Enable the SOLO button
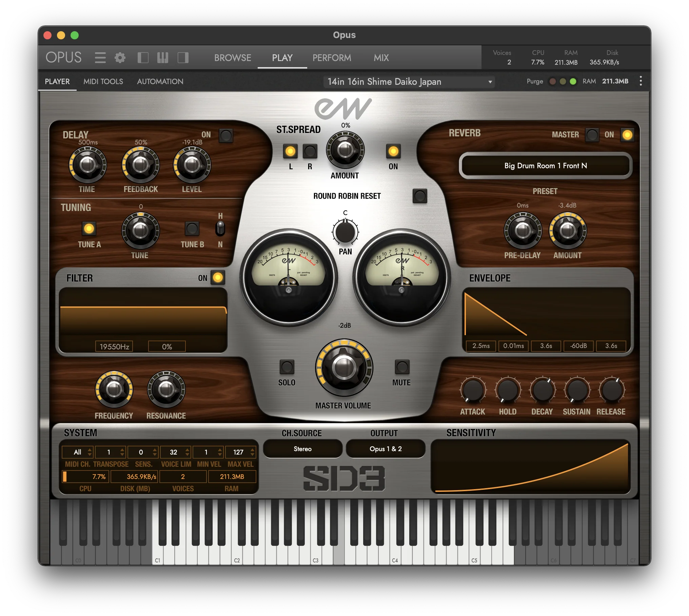Image resolution: width=689 pixels, height=616 pixels. [x=287, y=367]
